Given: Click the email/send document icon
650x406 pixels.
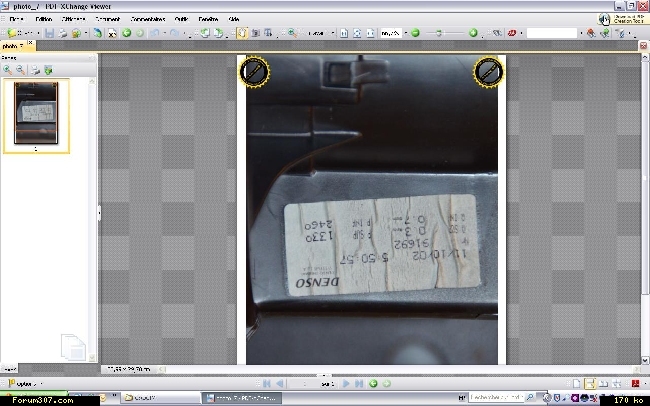Looking at the screenshot, I should click(76, 33).
